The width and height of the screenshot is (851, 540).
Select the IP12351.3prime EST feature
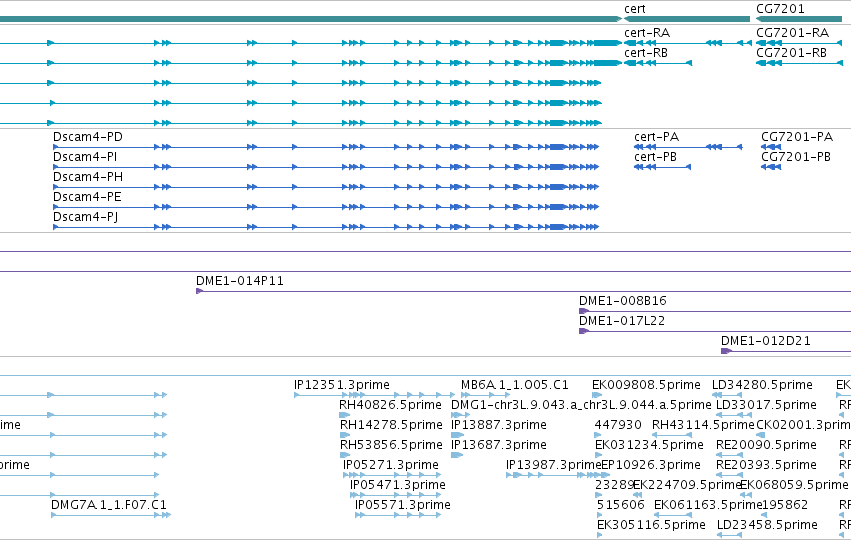point(374,395)
